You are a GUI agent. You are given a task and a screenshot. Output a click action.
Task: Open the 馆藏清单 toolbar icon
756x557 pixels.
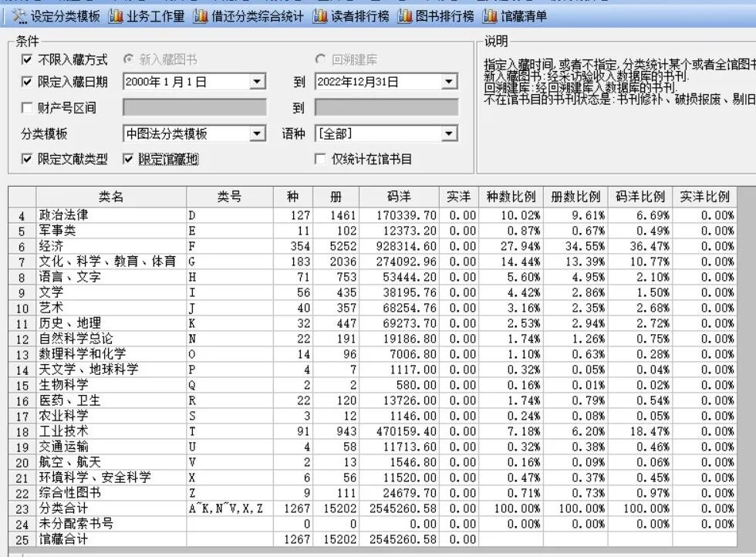click(490, 16)
